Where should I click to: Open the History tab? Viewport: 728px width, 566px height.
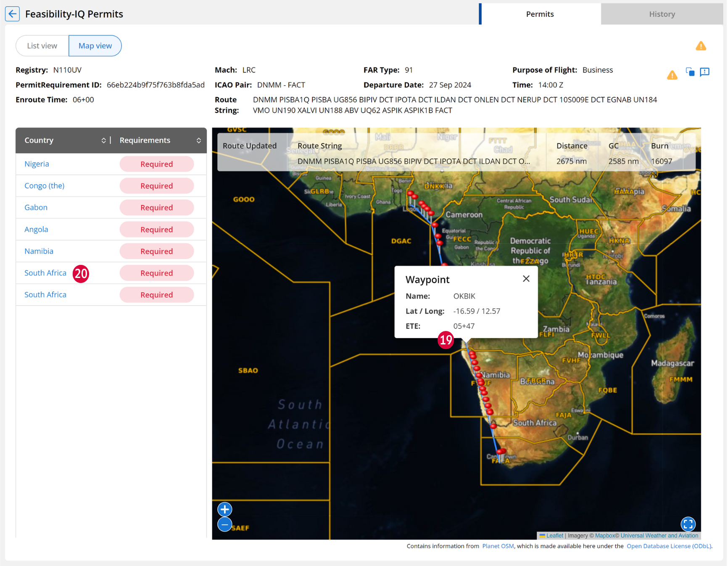[662, 14]
